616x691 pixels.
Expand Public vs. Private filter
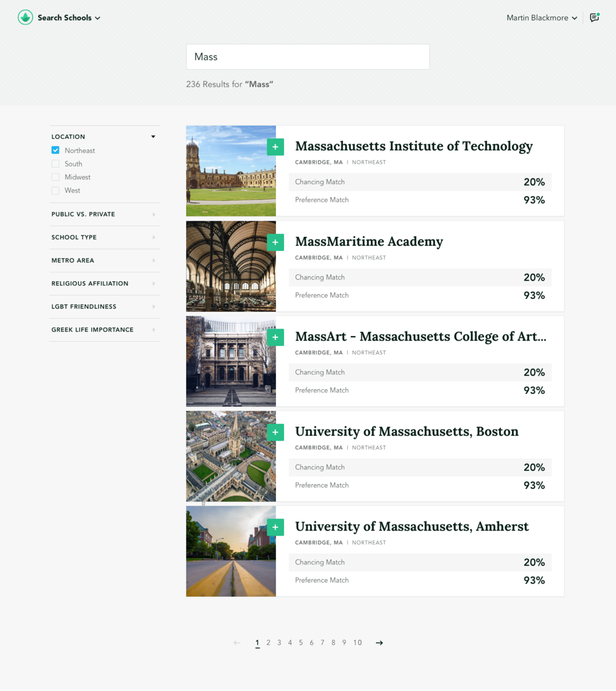click(x=104, y=214)
